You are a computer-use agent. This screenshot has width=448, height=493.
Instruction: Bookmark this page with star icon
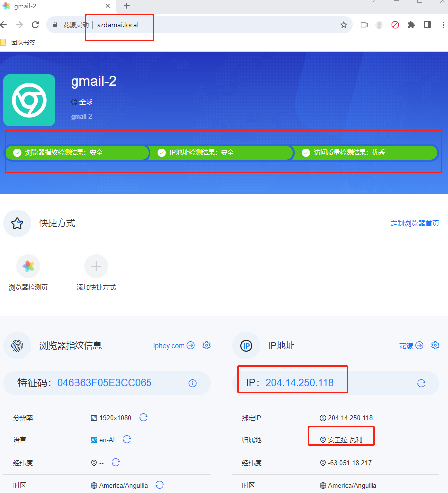pyautogui.click(x=343, y=25)
